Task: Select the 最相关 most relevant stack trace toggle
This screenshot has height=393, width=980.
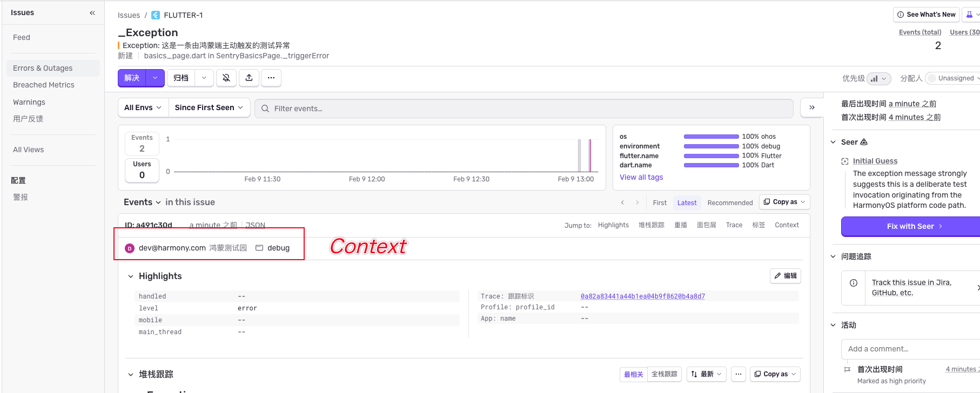Action: click(x=634, y=374)
